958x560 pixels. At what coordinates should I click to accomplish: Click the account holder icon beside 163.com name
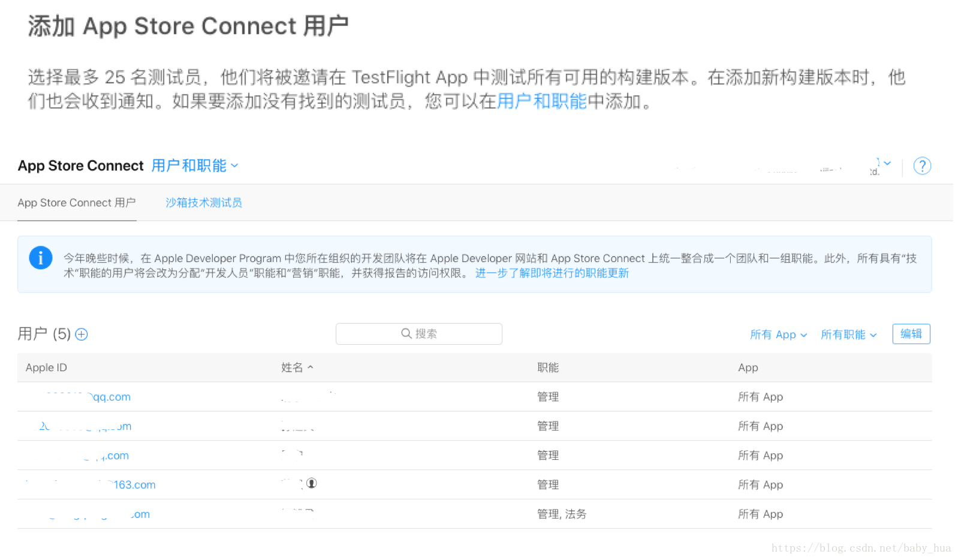coord(312,483)
